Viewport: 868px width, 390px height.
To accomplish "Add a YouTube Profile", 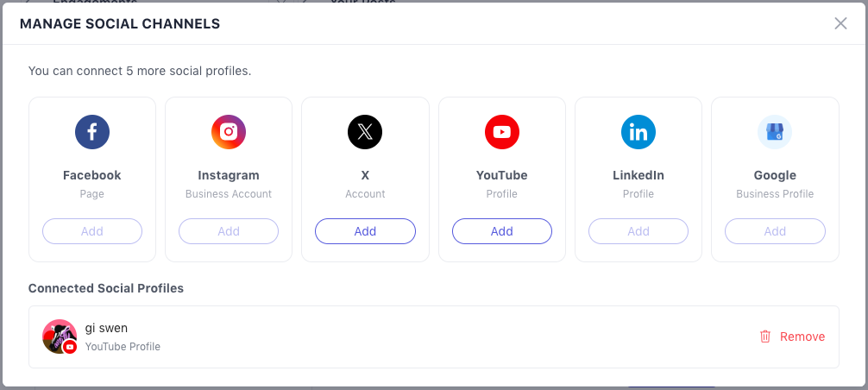I will click(501, 231).
